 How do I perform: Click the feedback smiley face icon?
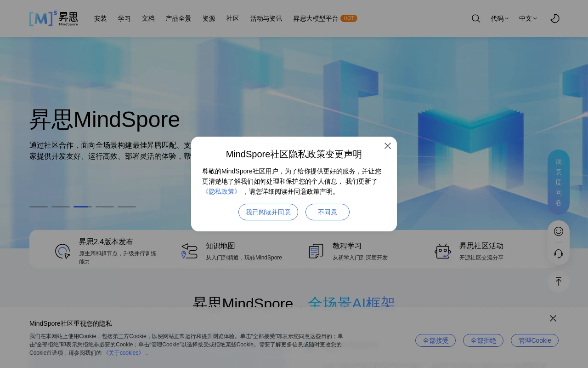pos(559,231)
